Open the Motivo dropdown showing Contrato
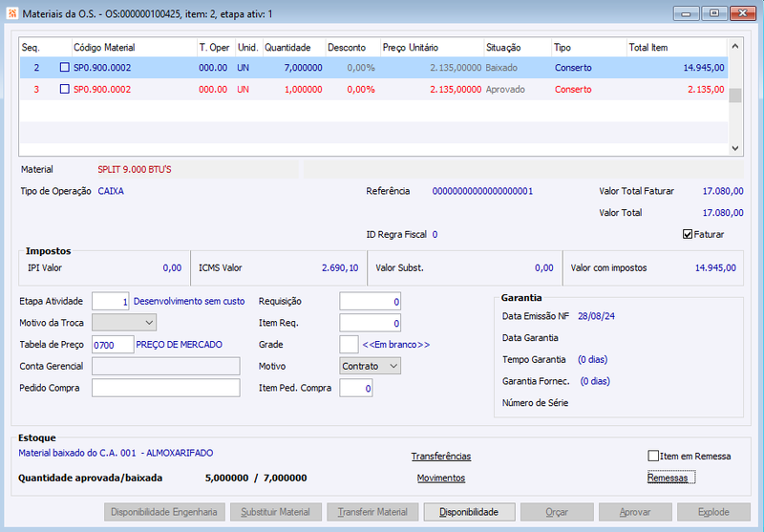Screen dimensions: 764x532 [x=370, y=366]
